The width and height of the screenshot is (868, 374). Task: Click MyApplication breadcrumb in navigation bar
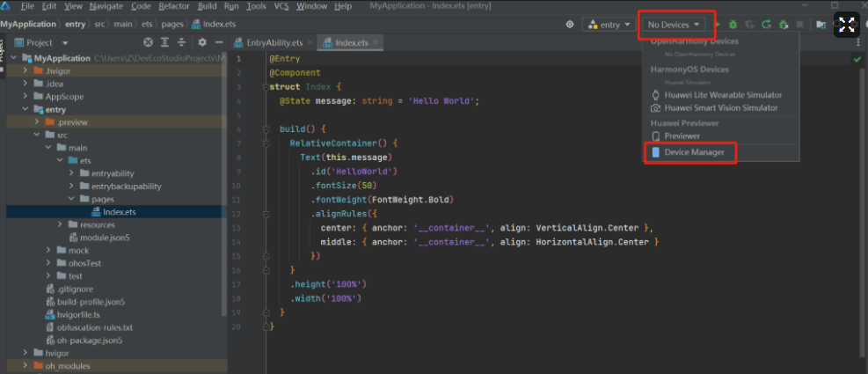click(x=27, y=25)
